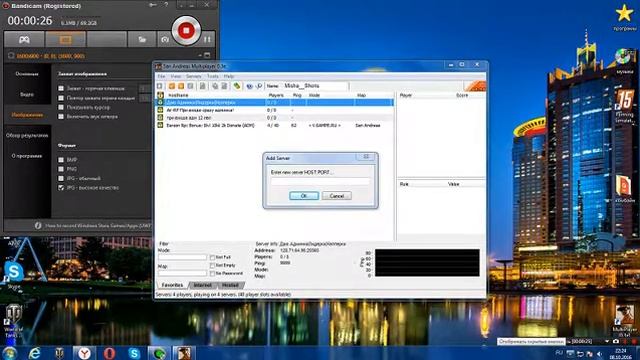Viewport: 640px width, 360px height.
Task: Open the File menu in SA-MP
Action: click(x=162, y=76)
